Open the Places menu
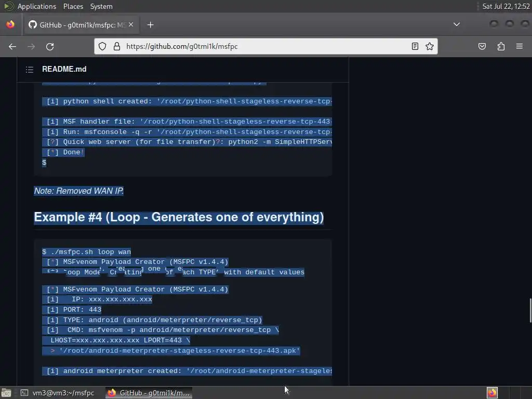 click(x=73, y=6)
